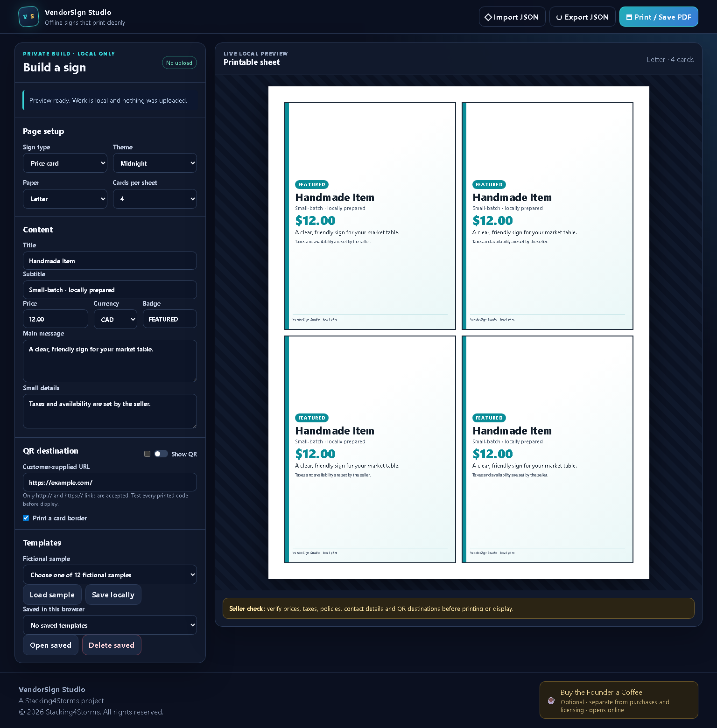Click the "Templates" section heading

[x=42, y=543]
